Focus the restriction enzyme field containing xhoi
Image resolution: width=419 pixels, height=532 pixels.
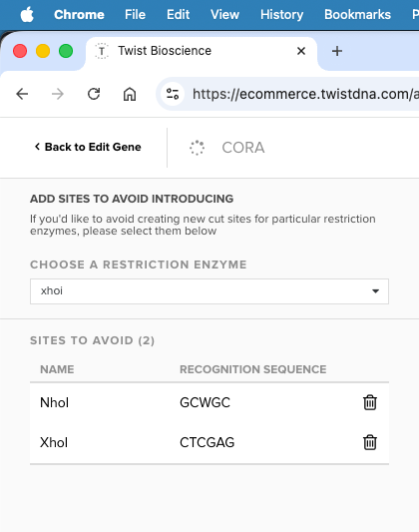coord(209,291)
